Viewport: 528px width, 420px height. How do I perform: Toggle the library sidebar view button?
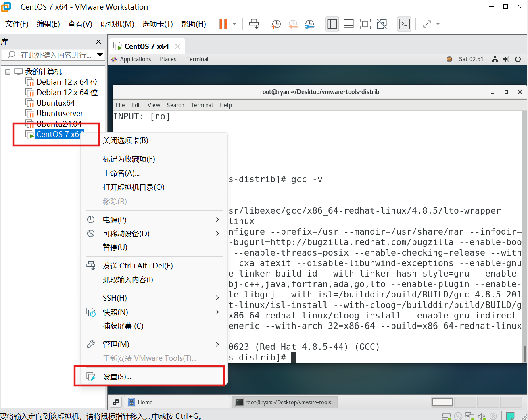point(332,24)
